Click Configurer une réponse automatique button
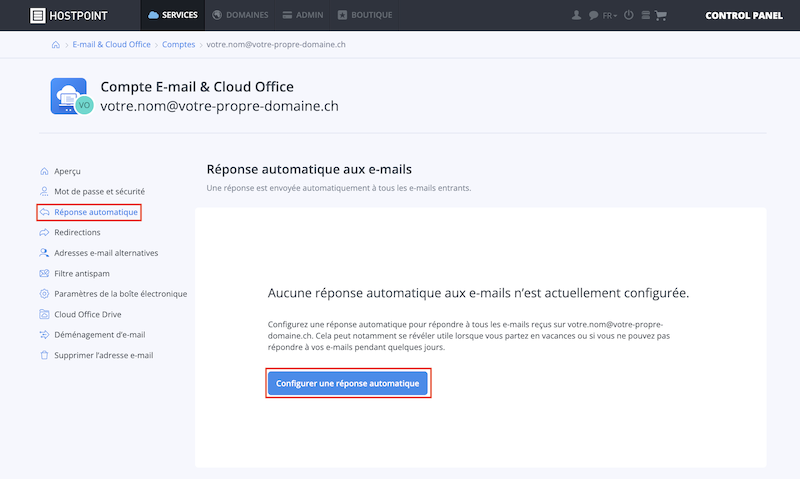Screen dimensions: 800x479 (x=347, y=383)
